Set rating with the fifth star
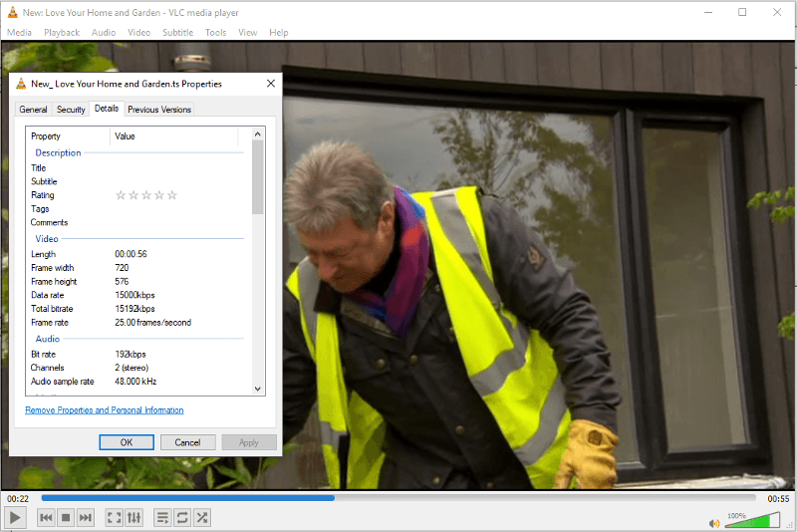Image resolution: width=797 pixels, height=532 pixels. click(172, 195)
